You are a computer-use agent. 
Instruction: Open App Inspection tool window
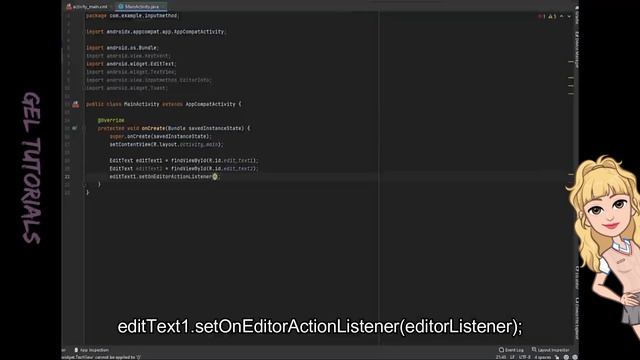click(91, 350)
